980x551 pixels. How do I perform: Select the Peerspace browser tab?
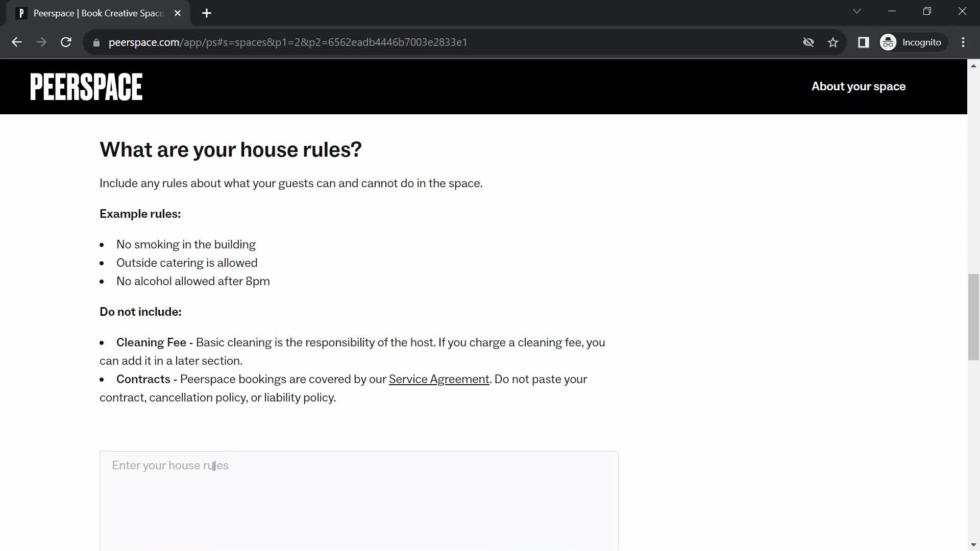(99, 13)
